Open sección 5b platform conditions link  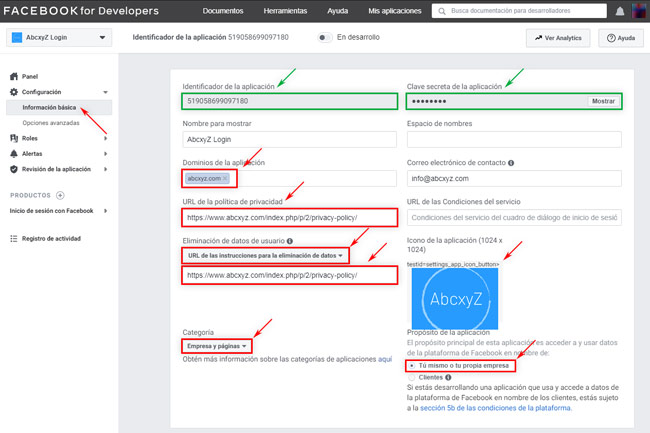click(x=495, y=408)
